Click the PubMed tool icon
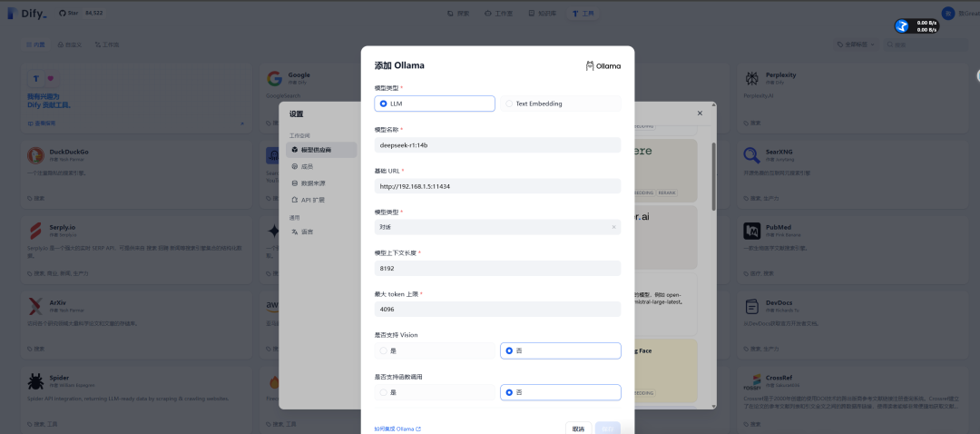The height and width of the screenshot is (434, 980). point(752,231)
